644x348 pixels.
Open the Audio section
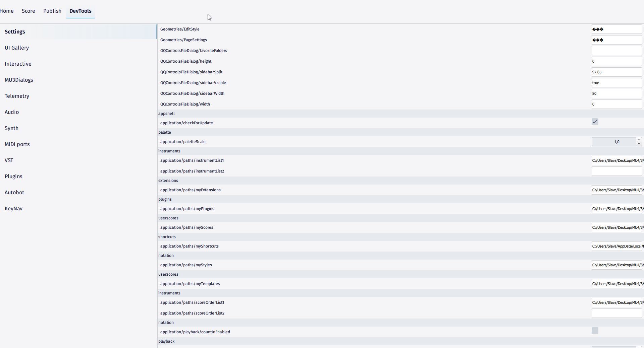(x=11, y=112)
